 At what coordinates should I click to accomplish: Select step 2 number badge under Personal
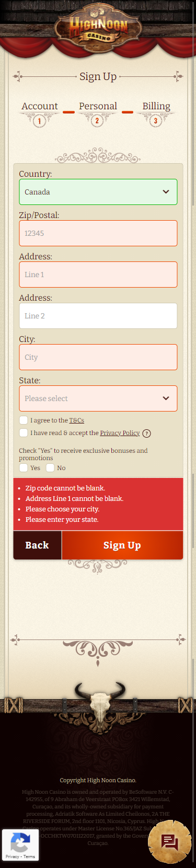pyautogui.click(x=97, y=121)
